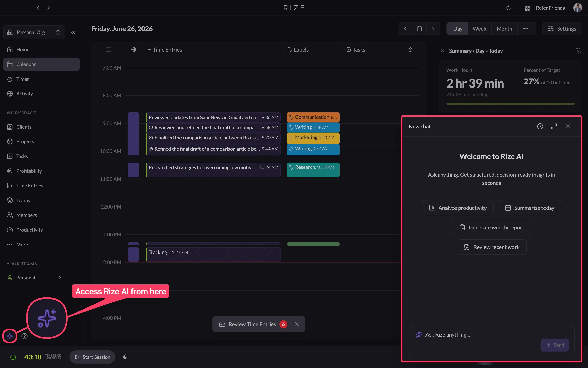Click the microphone icon in bottom bar
Image resolution: width=588 pixels, height=368 pixels.
[125, 357]
